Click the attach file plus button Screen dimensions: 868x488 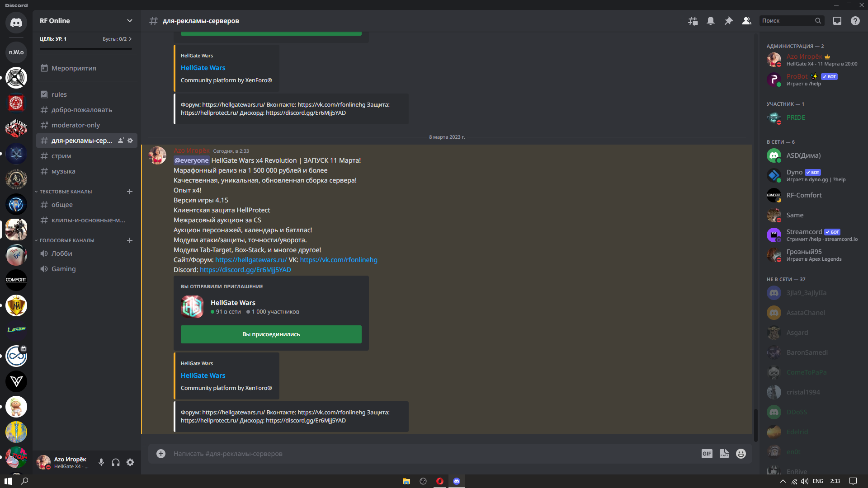click(161, 454)
